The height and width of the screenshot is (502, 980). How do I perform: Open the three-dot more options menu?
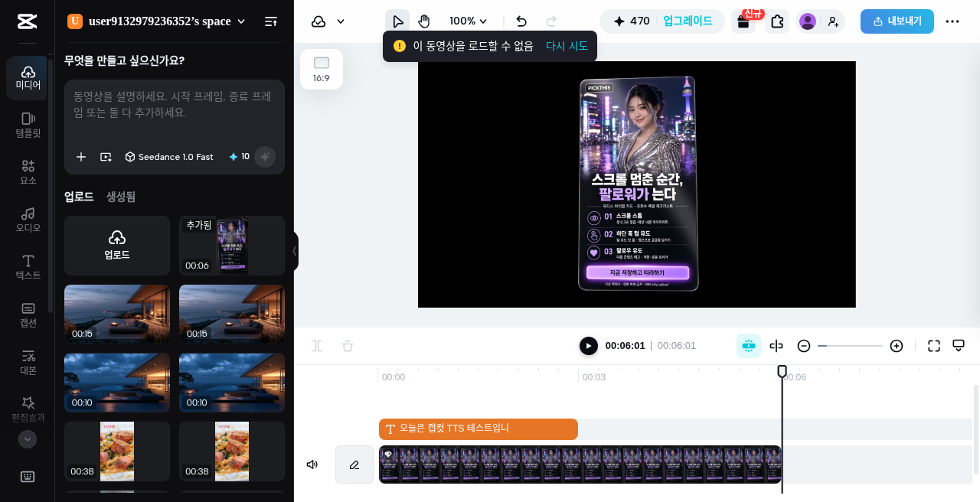click(x=952, y=21)
